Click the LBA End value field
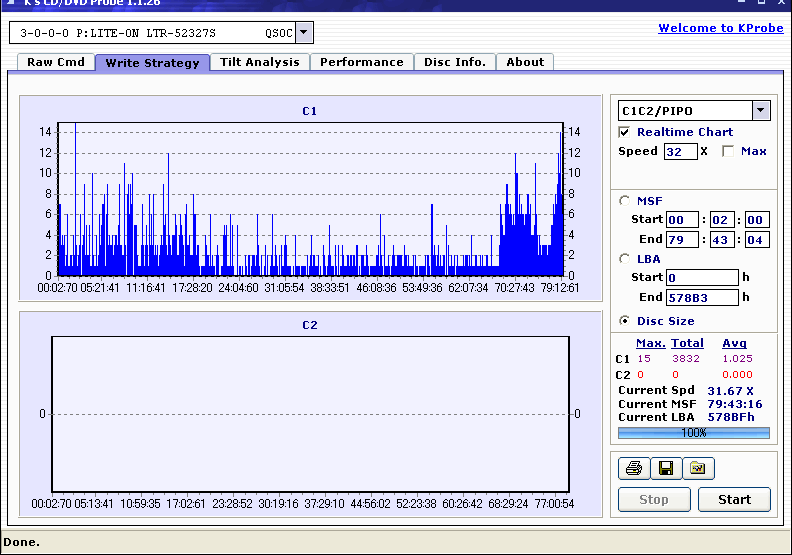Viewport: 792px width, 555px height. 702,297
